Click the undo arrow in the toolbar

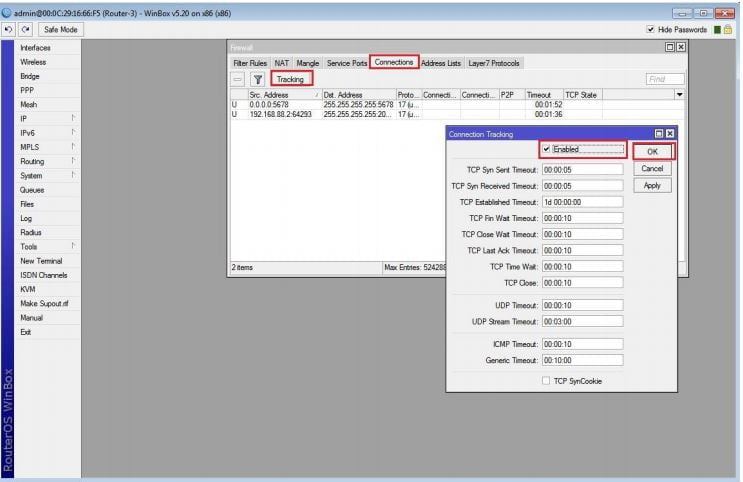tap(9, 29)
